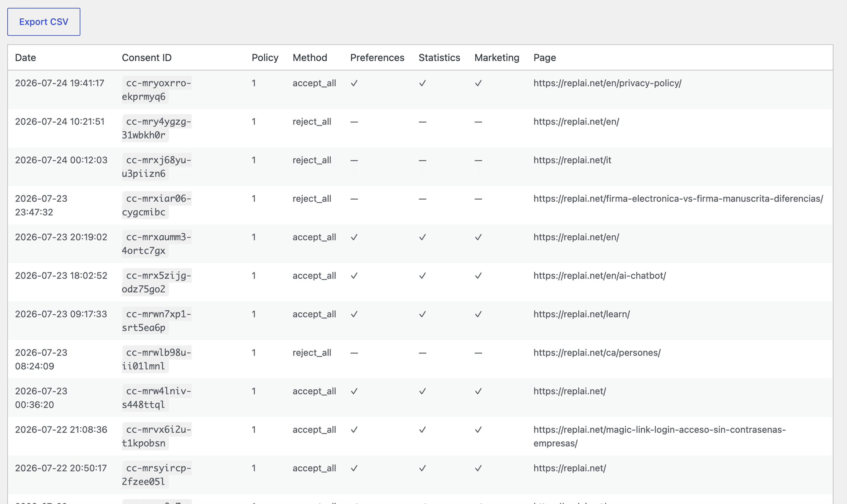Click reject_all method in 23:47:32 row
The height and width of the screenshot is (504, 847).
pos(312,199)
